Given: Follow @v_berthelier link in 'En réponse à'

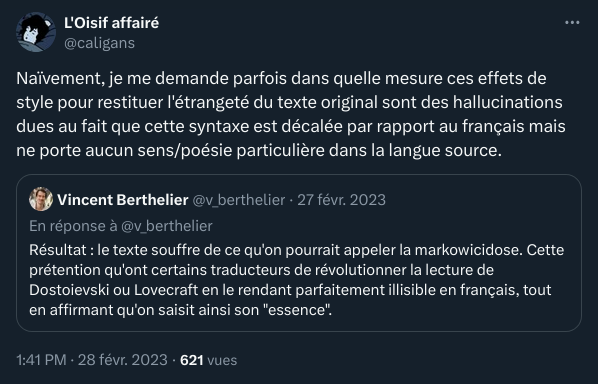Looking at the screenshot, I should pos(166,226).
